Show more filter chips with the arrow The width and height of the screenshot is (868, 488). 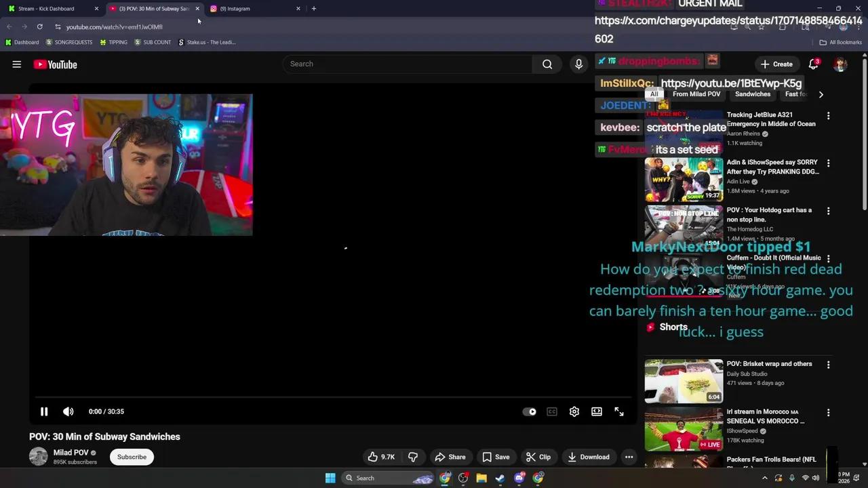click(x=821, y=95)
